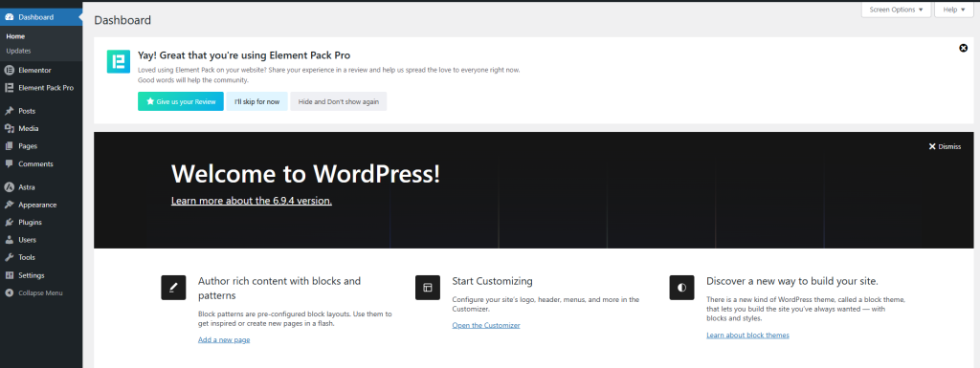The height and width of the screenshot is (368, 980).
Task: Click the Elementor logo icon in sidebar
Action: [9, 70]
